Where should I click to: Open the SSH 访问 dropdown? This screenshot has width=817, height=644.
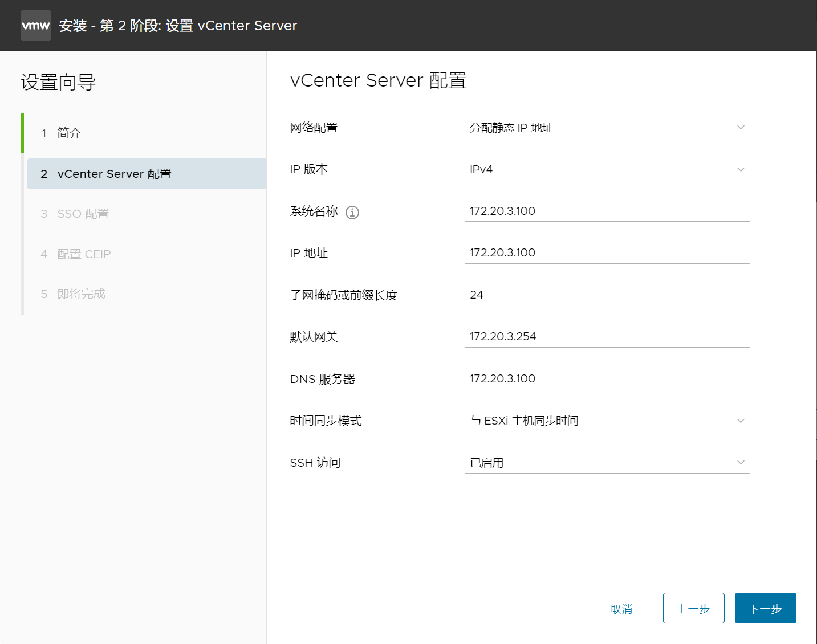point(607,463)
